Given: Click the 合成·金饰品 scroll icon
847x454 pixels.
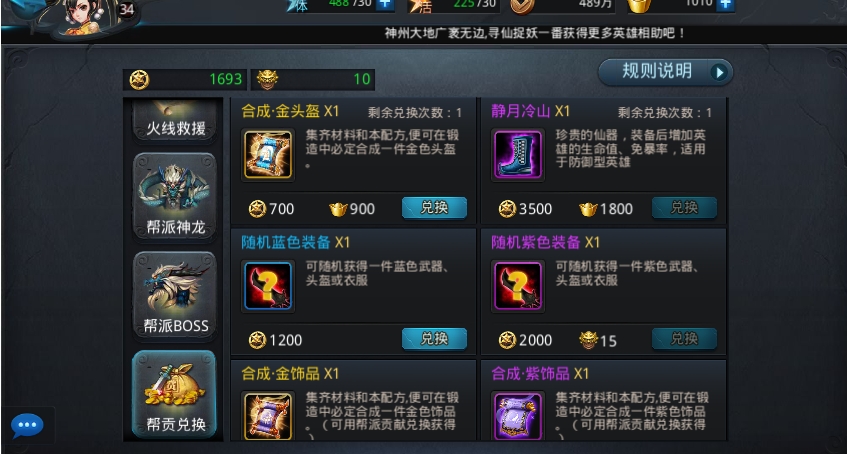Looking at the screenshot, I should 268,416.
